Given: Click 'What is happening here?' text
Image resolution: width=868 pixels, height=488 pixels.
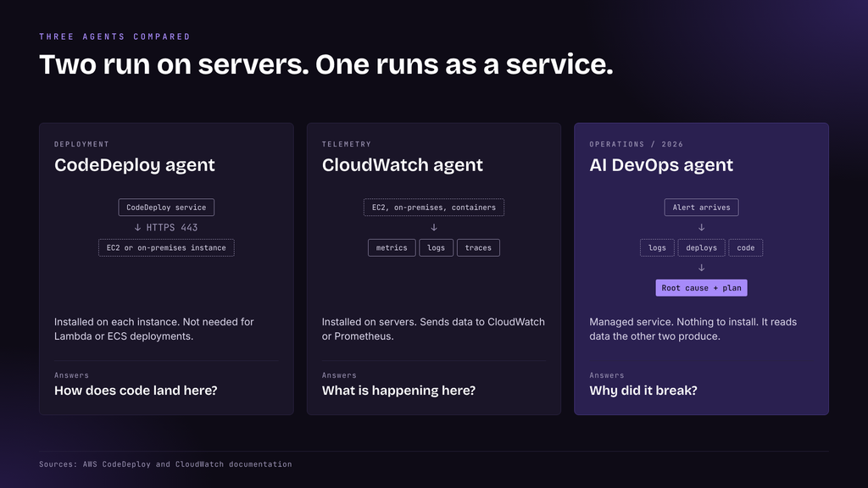Looking at the screenshot, I should click(x=398, y=391).
